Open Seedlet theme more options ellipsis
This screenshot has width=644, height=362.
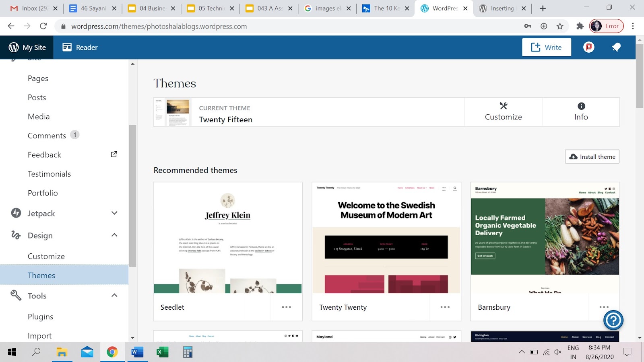point(286,307)
